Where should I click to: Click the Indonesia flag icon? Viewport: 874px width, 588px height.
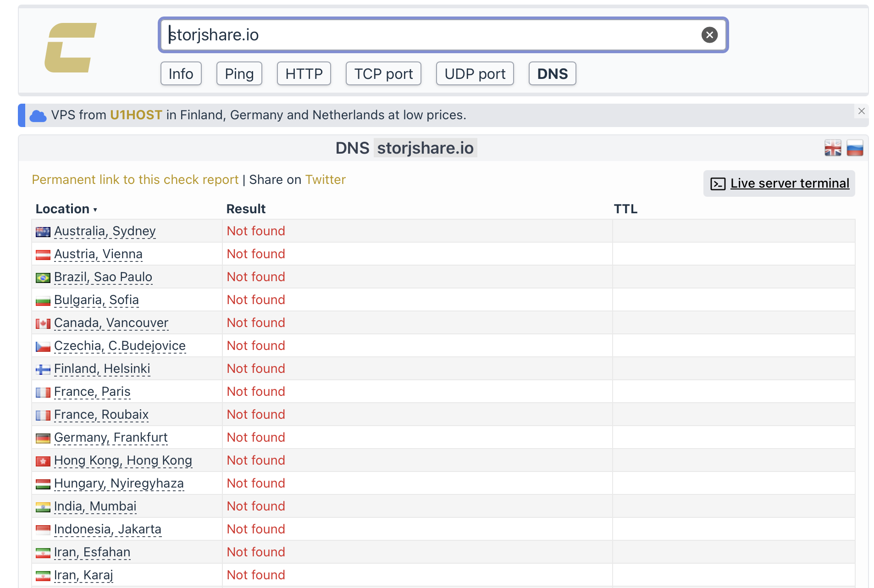43,530
